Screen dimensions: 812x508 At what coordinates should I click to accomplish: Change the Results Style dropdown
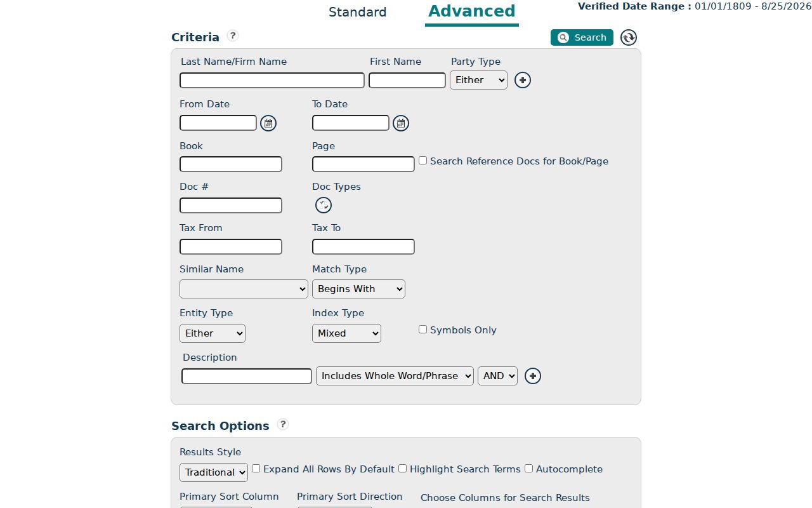pos(214,472)
